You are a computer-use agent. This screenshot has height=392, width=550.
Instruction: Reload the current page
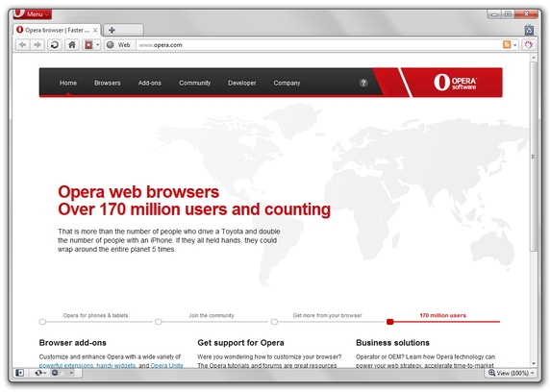(x=55, y=45)
